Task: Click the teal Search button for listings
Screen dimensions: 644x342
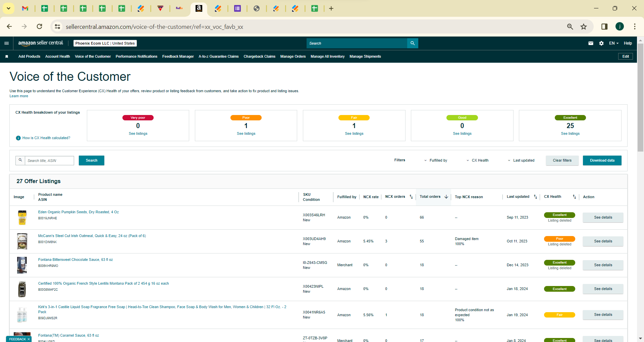Action: point(92,161)
